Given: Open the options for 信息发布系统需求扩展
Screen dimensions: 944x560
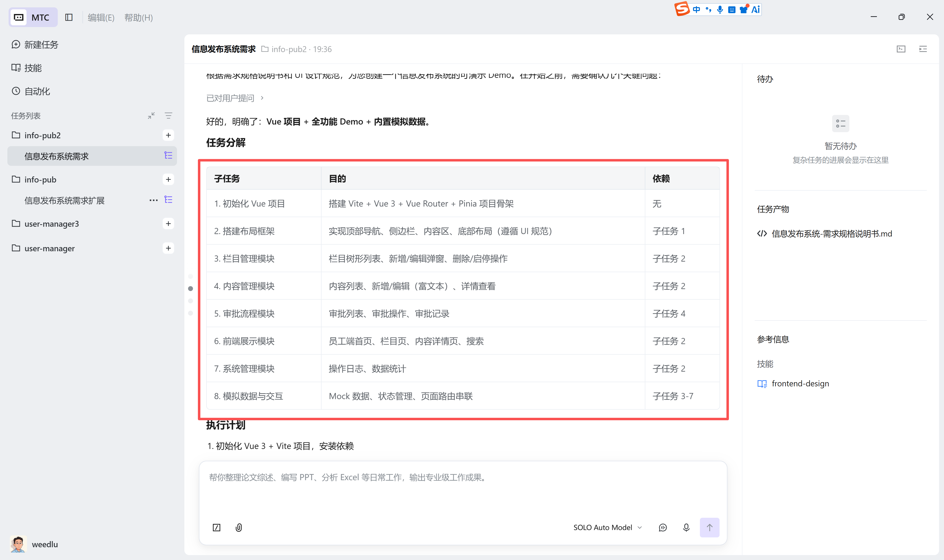Looking at the screenshot, I should pyautogui.click(x=153, y=200).
